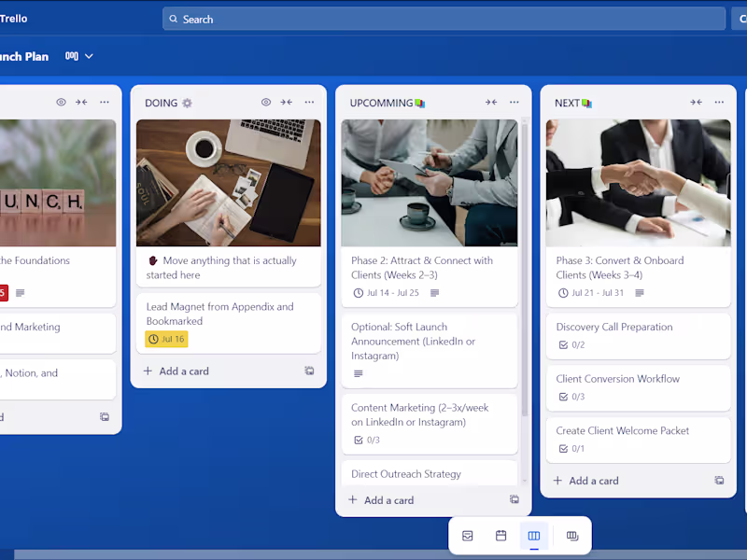Create card from template in NEXT list
Screen dimensions: 747x560
(x=719, y=480)
